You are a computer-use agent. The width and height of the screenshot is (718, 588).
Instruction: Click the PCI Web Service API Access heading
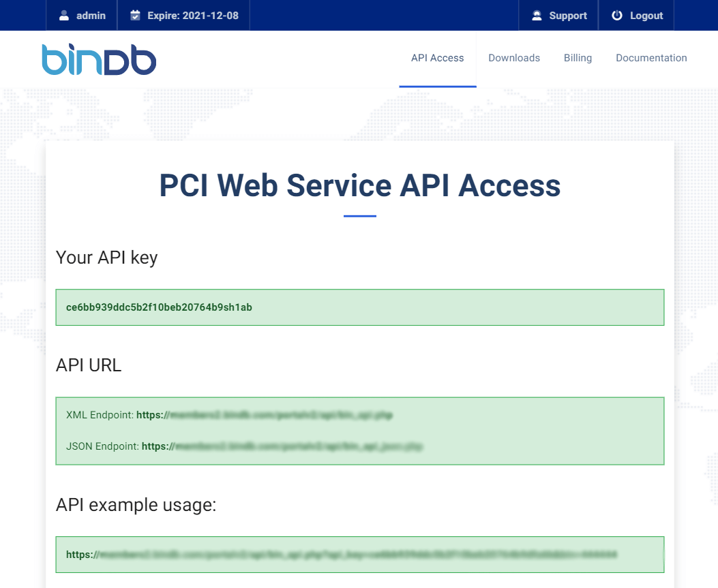coord(359,185)
